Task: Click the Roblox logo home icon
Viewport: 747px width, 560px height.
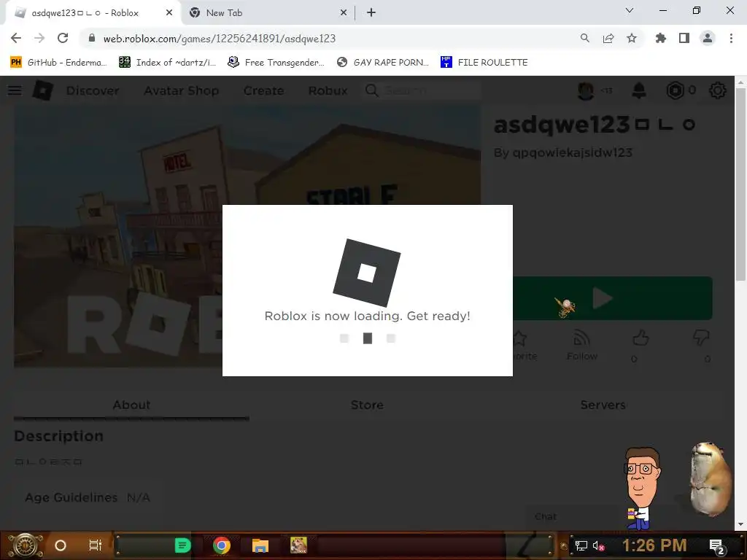Action: click(x=43, y=90)
